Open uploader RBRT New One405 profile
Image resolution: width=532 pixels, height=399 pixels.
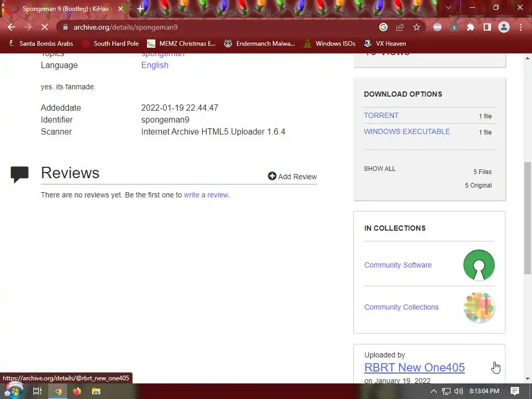[x=414, y=367]
